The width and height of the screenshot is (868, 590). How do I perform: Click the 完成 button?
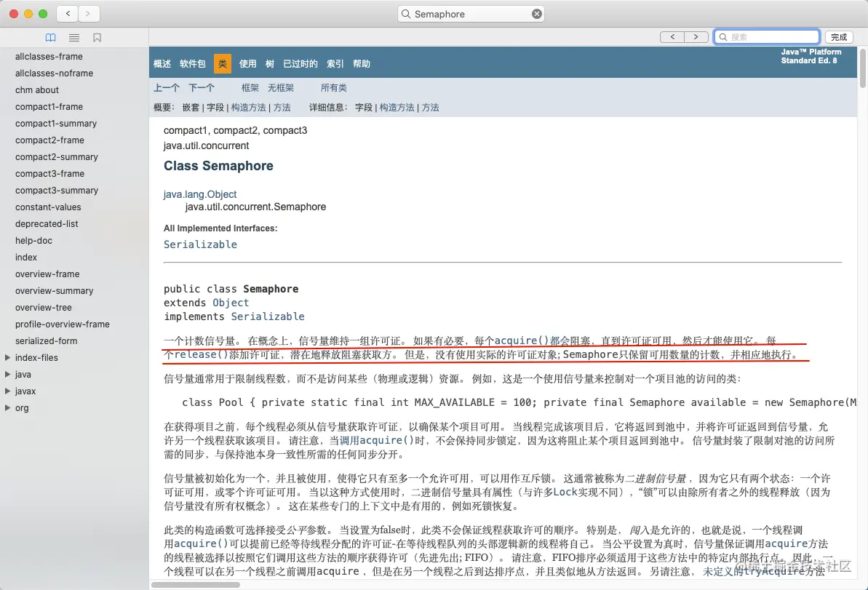pyautogui.click(x=839, y=37)
